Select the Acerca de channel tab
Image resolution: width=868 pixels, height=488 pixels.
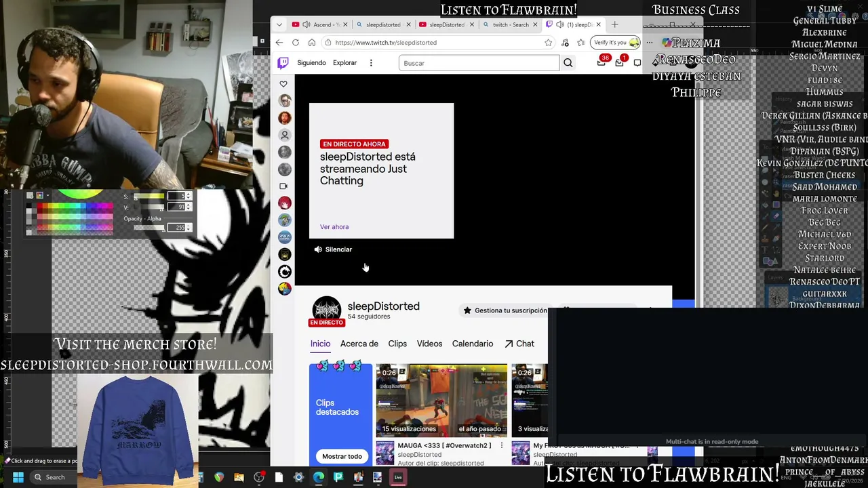point(359,344)
